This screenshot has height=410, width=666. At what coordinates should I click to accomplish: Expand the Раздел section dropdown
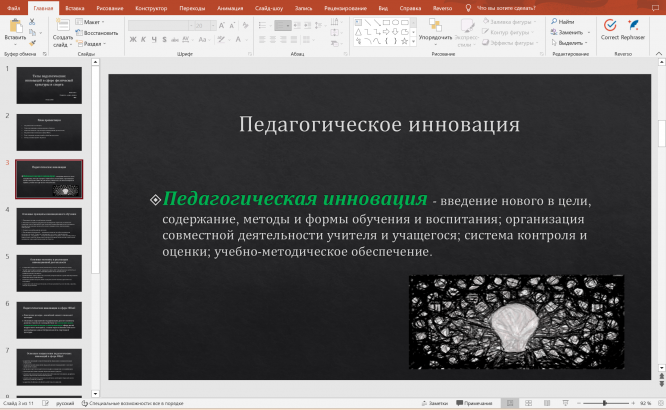[x=92, y=44]
